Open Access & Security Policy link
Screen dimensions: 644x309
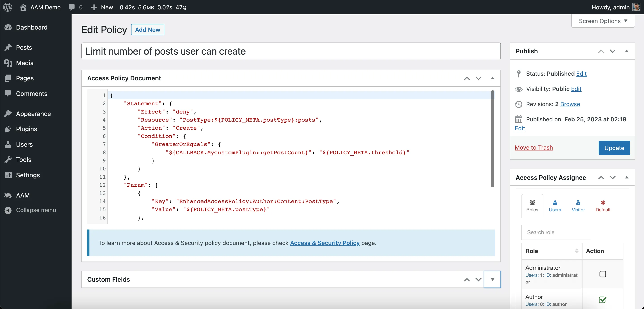tap(324, 243)
